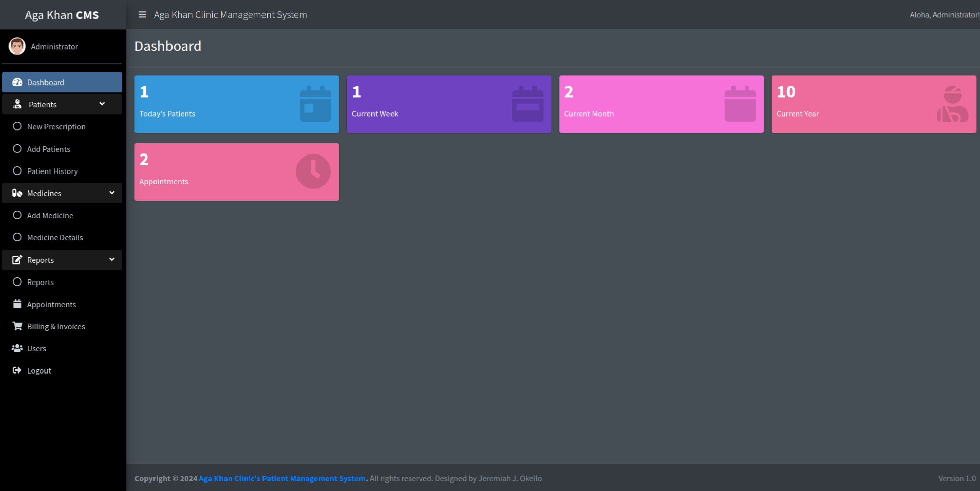
Task: Click circle icon beside Medicine Details
Action: click(x=17, y=237)
